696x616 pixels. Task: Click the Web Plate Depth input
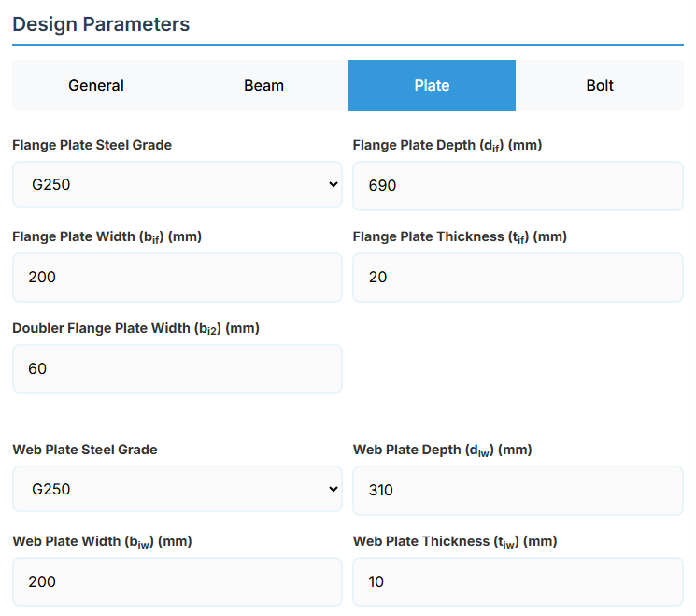(x=518, y=491)
